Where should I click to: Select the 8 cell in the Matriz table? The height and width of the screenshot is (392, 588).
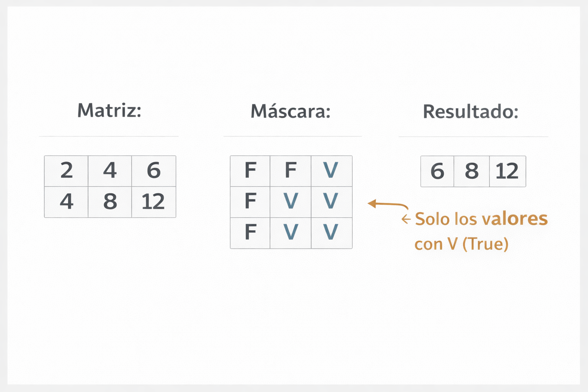coord(110,202)
